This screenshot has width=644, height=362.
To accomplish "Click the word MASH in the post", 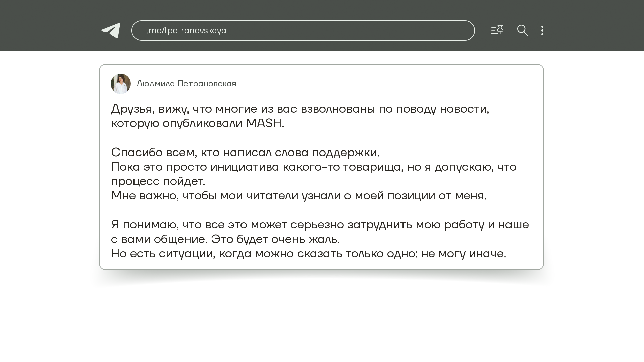I will 263,123.
